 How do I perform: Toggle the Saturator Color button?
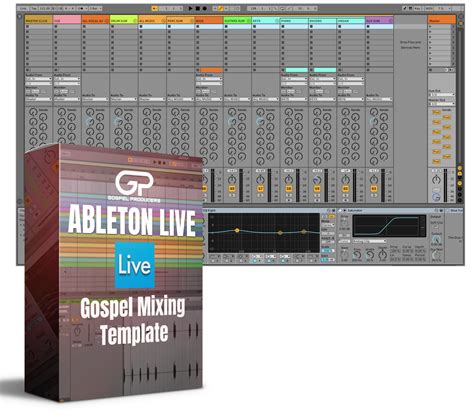(x=345, y=241)
